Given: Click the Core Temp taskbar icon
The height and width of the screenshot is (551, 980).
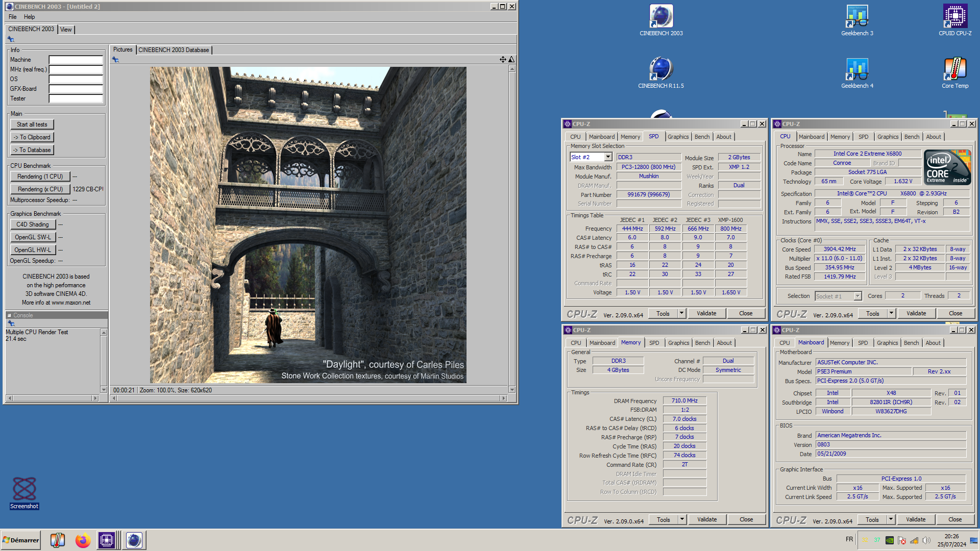Looking at the screenshot, I should [x=58, y=540].
